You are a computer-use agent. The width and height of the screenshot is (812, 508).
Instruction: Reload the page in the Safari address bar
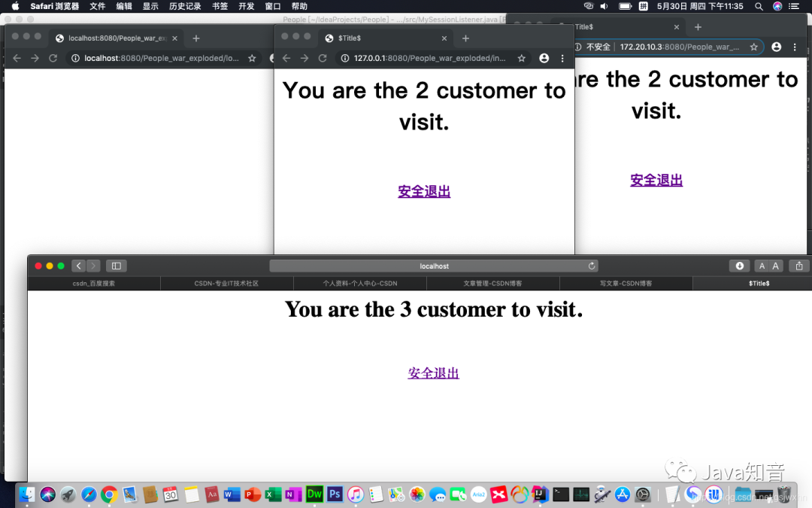[x=592, y=266]
